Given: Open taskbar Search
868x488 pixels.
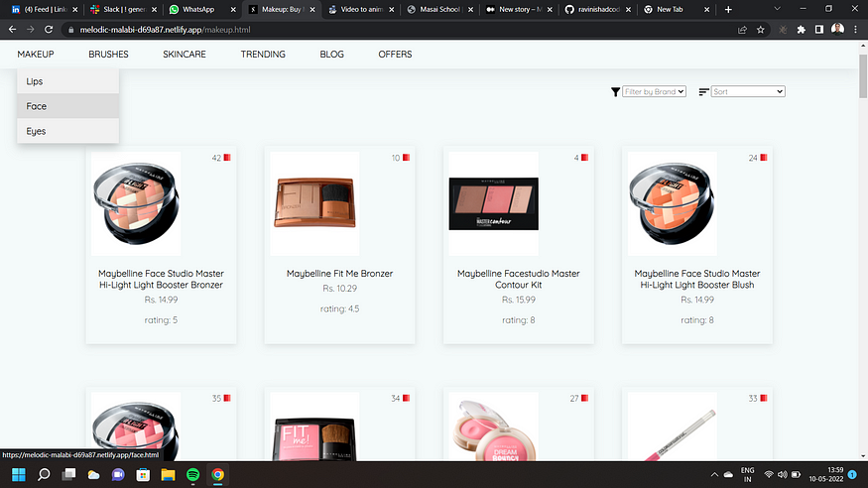Looking at the screenshot, I should tap(44, 475).
